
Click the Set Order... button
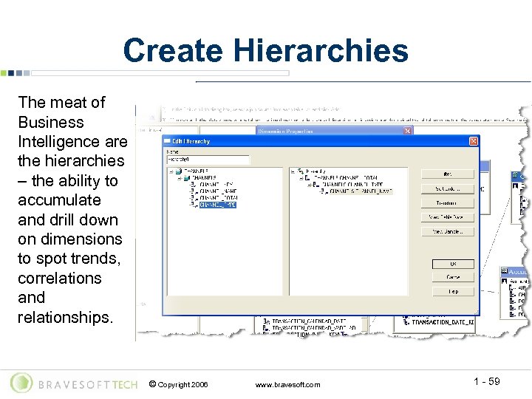448,188
